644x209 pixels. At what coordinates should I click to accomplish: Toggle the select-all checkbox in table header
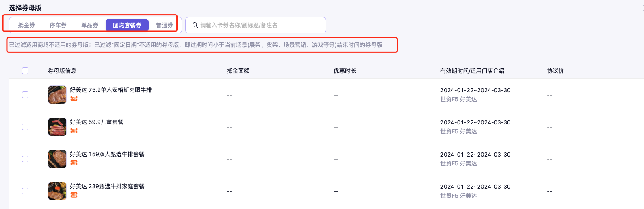(x=25, y=71)
